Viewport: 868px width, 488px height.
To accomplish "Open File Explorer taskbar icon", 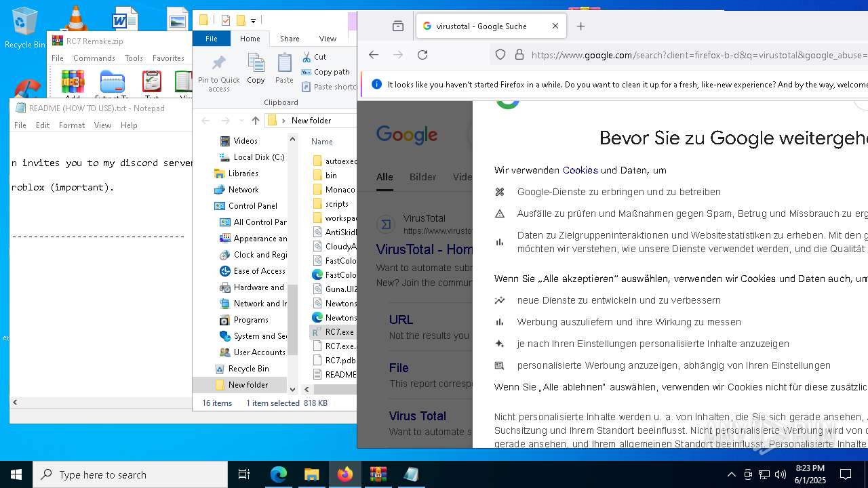I will pos(311,474).
